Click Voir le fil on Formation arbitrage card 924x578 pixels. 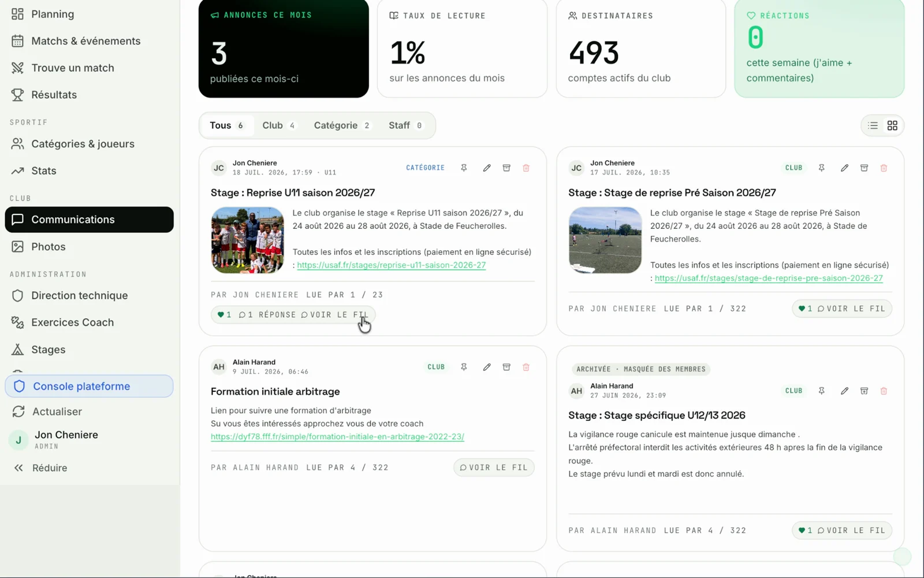pos(494,468)
